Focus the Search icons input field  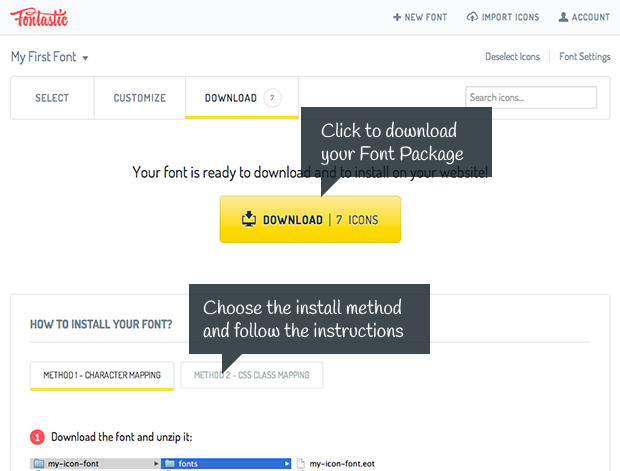(531, 97)
